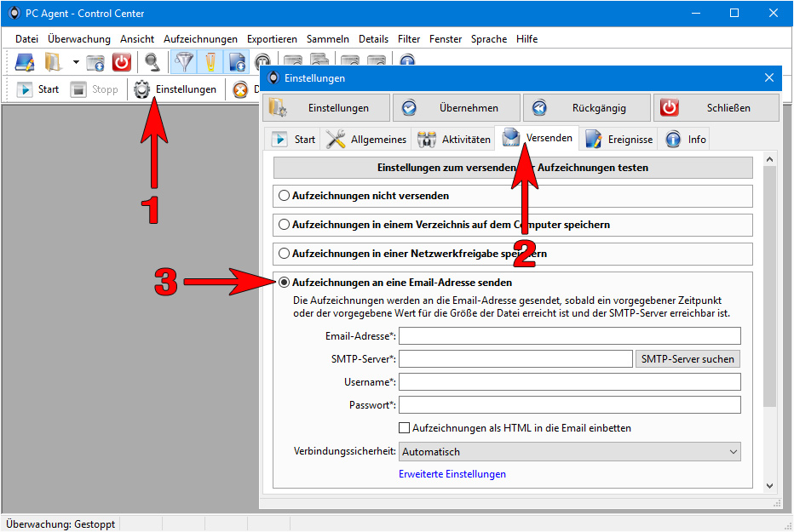Viewport: 794px width, 532px height.
Task: Open the Datei menu
Action: (26, 39)
